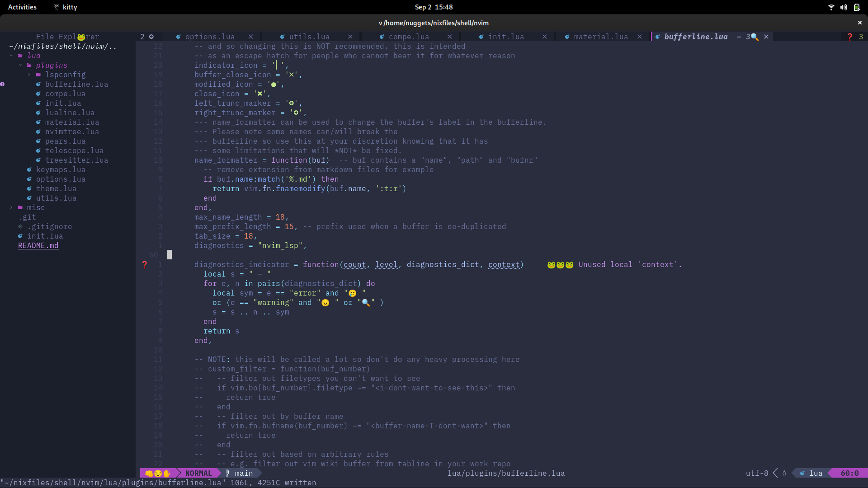Image resolution: width=868 pixels, height=488 pixels.
Task: Click the NORMAL mode indicator in statusline
Action: point(198,473)
